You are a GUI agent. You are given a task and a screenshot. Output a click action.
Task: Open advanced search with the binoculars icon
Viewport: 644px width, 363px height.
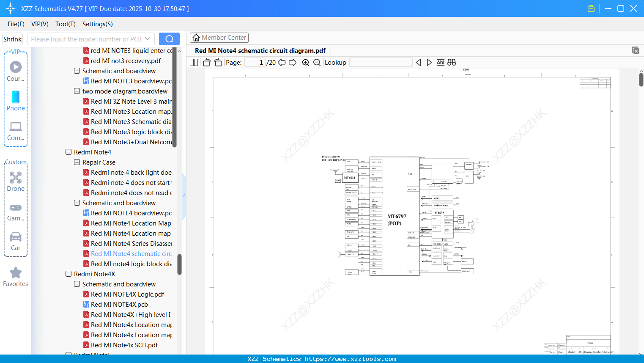pyautogui.click(x=451, y=62)
